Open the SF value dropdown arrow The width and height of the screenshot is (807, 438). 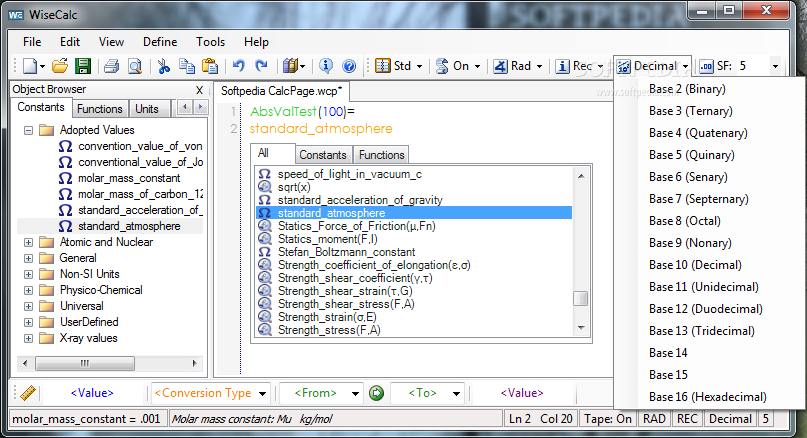pyautogui.click(x=775, y=66)
